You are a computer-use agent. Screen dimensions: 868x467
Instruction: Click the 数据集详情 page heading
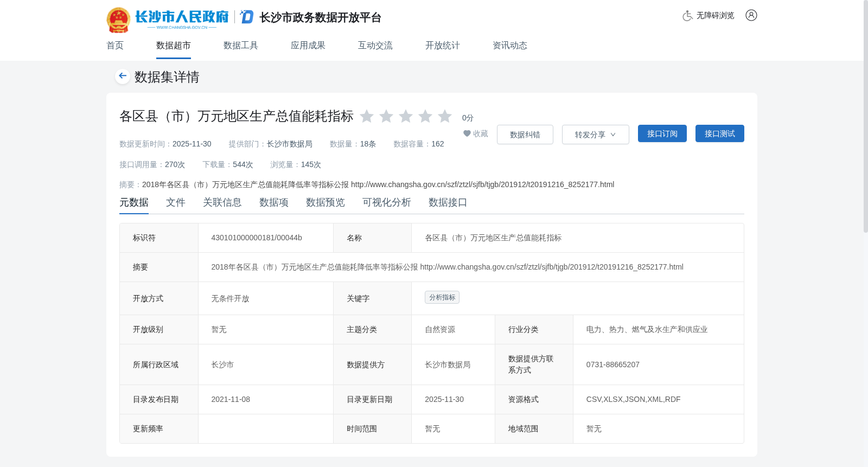coord(167,77)
